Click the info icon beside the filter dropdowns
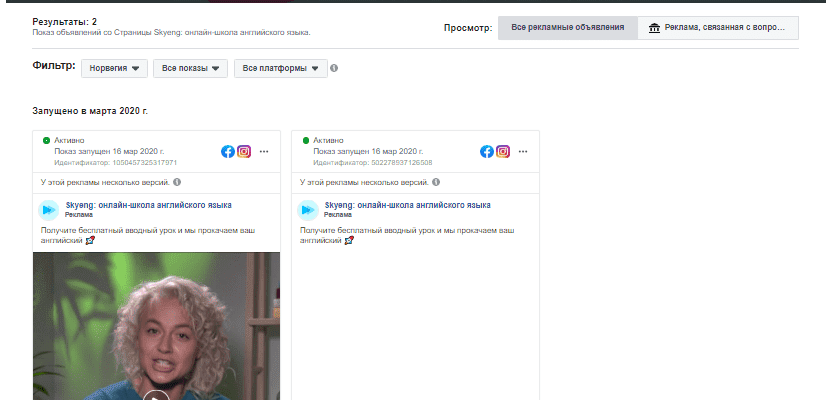This screenshot has height=400, width=838. 334,68
